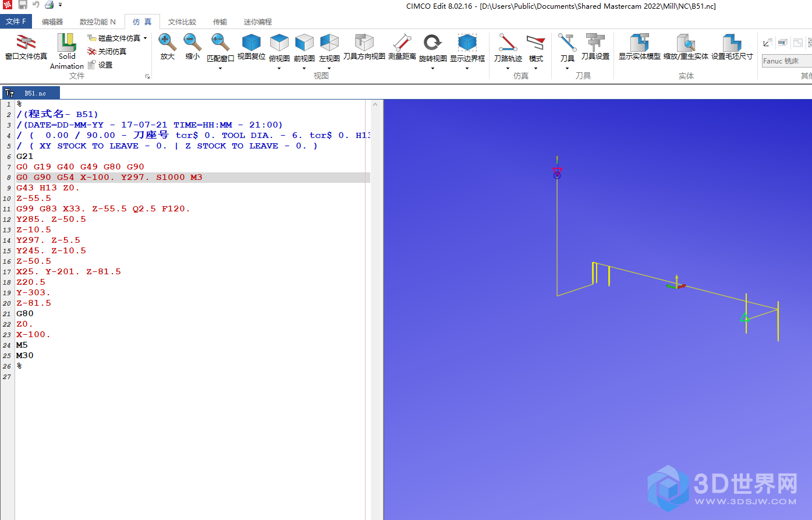The width and height of the screenshot is (812, 520).
Task: Click the G80 code line
Action: coord(25,313)
